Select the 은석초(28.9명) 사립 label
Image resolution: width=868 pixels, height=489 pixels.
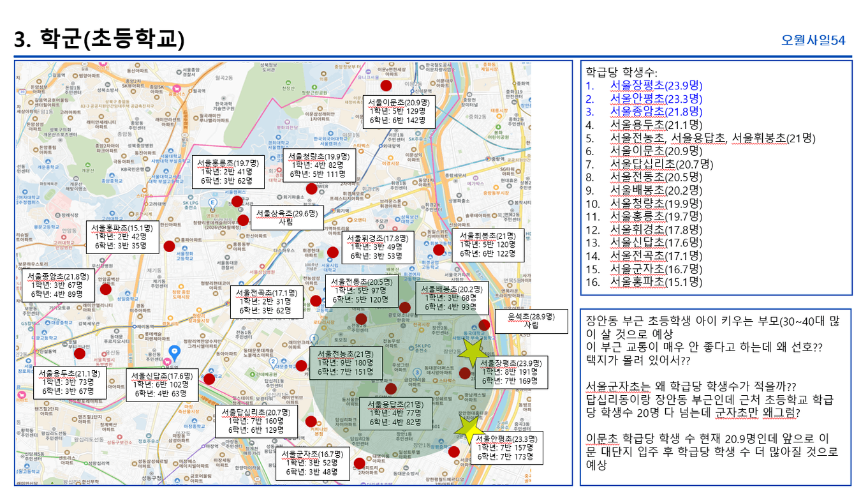(531, 321)
